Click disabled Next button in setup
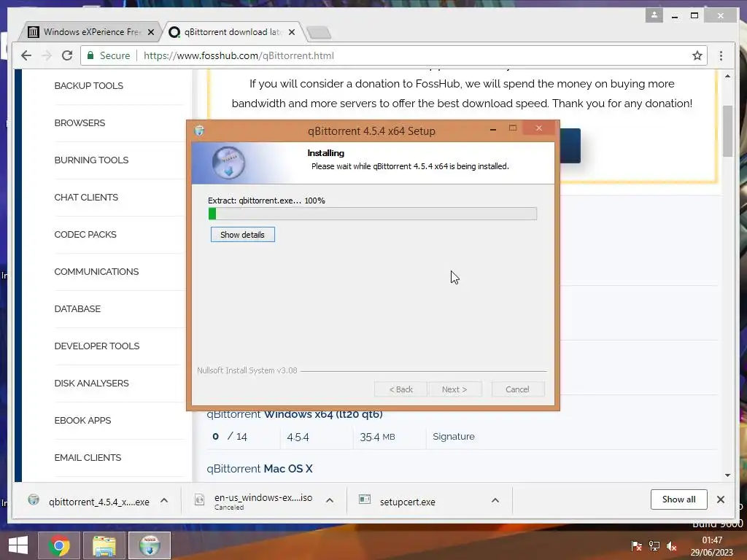Image resolution: width=747 pixels, height=560 pixels. tap(454, 389)
